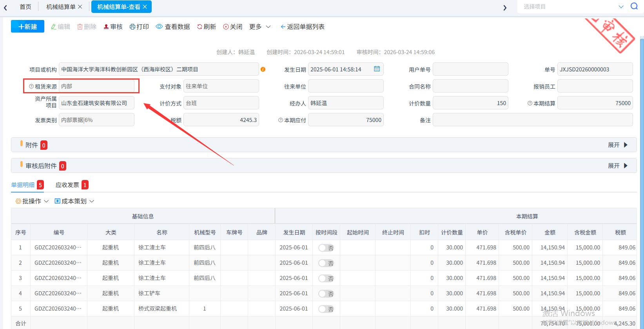Click the search magnifier icon
644x329 pixels.
tap(634, 6)
